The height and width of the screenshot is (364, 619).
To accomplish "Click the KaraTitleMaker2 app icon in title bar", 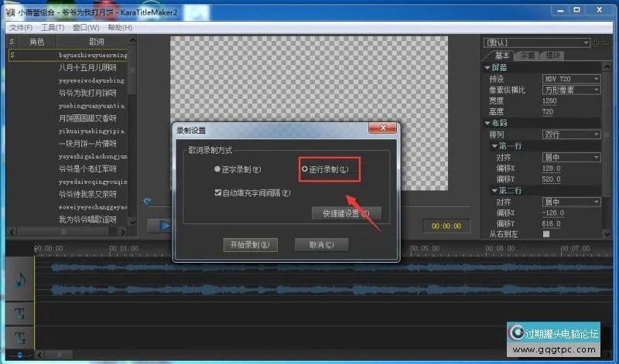I will 10,12.
